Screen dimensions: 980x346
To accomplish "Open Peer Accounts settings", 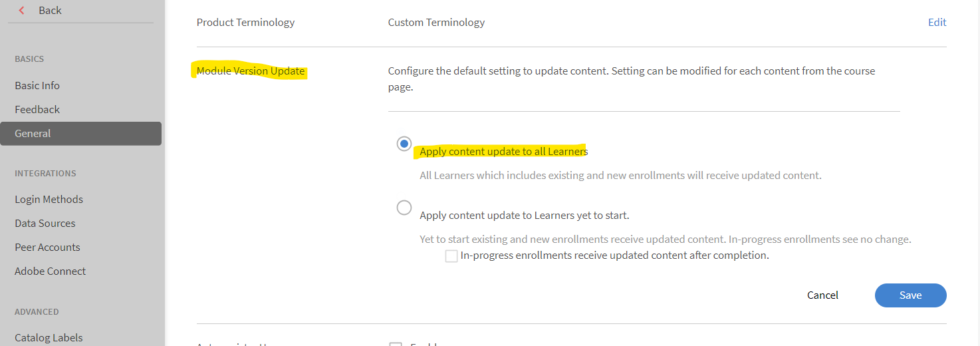I will point(47,248).
